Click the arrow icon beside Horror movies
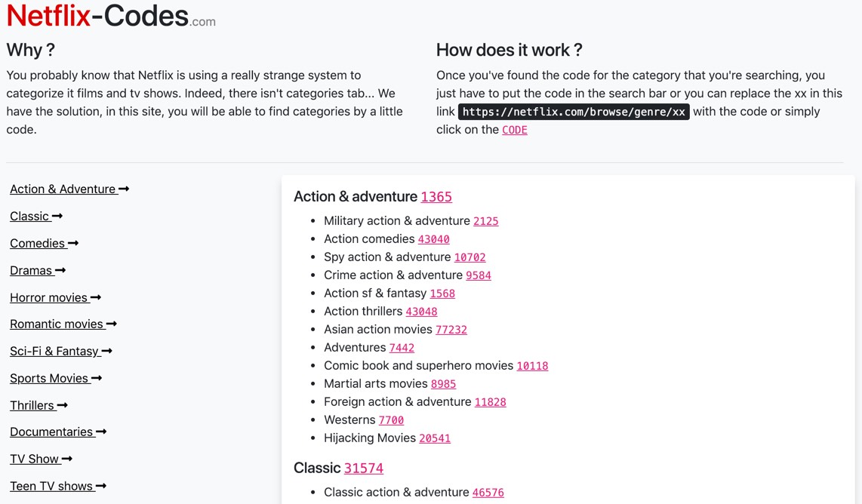The height and width of the screenshot is (504, 862). (x=96, y=298)
